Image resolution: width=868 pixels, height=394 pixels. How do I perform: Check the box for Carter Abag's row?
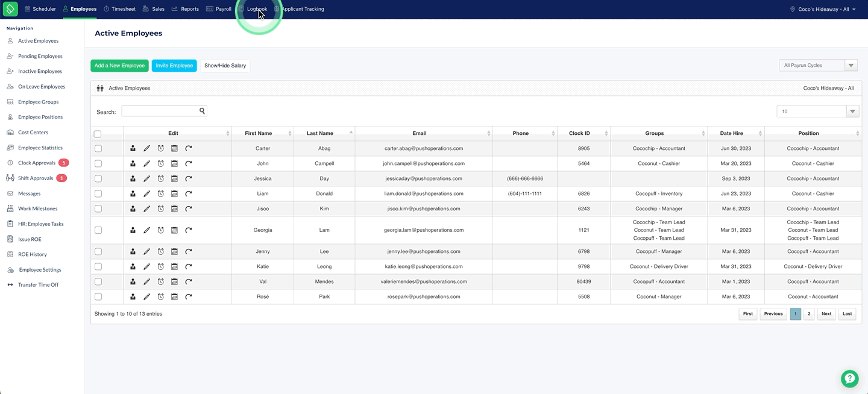pos(98,148)
